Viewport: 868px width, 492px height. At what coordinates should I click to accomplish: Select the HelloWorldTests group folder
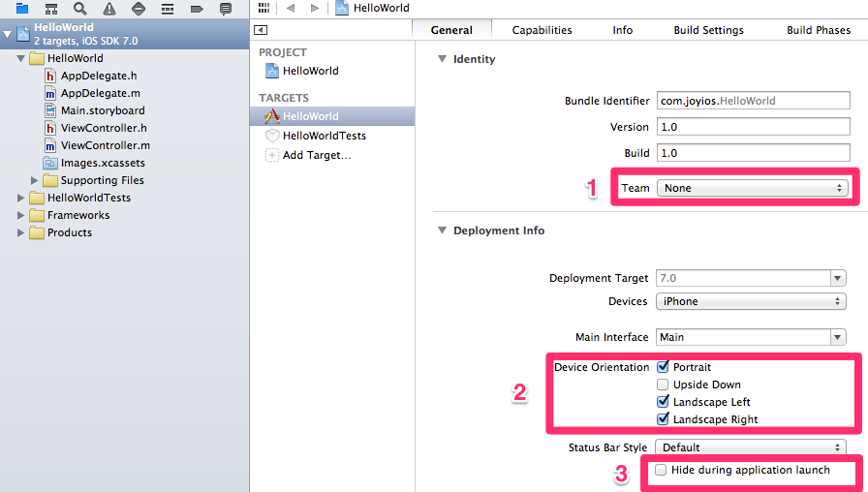[79, 198]
